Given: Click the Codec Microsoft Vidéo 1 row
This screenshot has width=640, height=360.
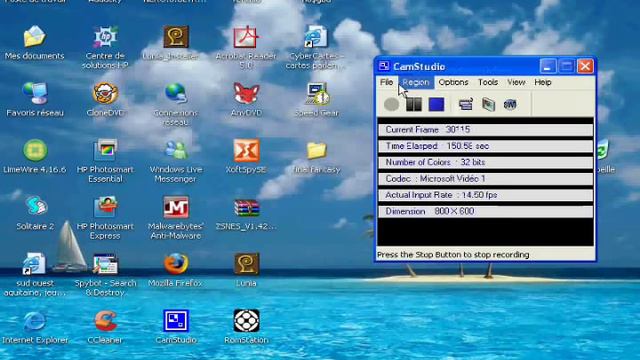Looking at the screenshot, I should (485, 179).
